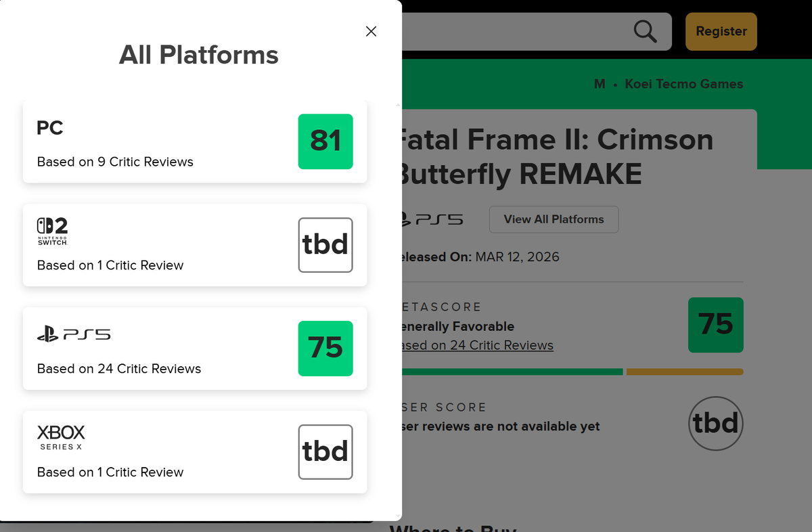Screen dimensions: 812x532
Task: Click the 'Generally Favorable' label
Action: click(x=458, y=326)
